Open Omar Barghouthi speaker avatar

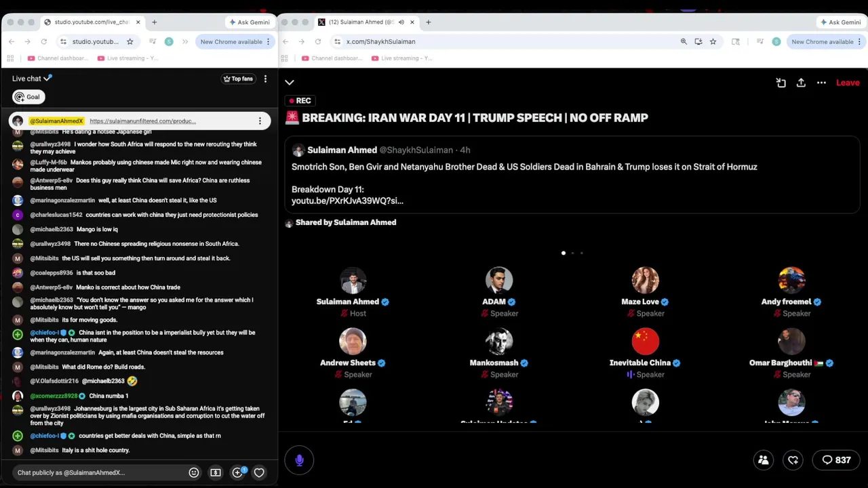tap(791, 342)
